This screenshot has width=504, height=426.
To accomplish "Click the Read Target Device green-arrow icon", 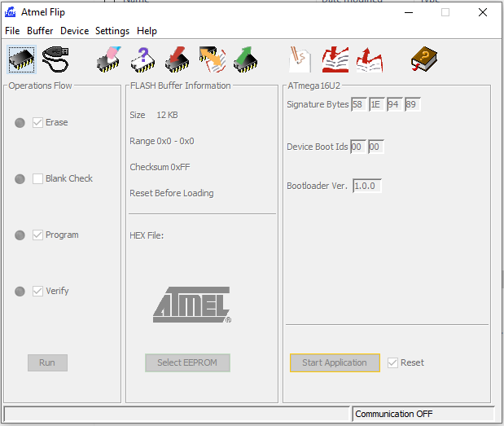I will (x=246, y=59).
